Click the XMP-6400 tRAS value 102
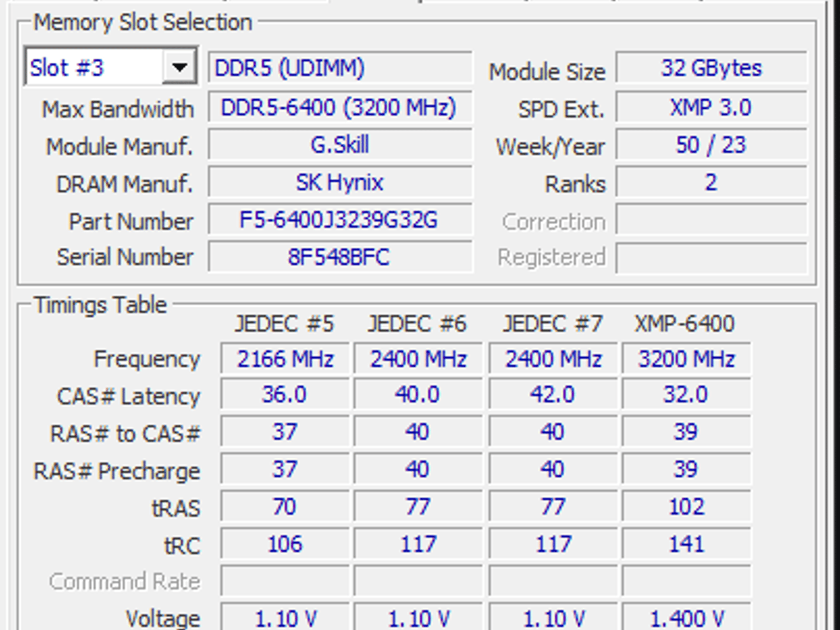The height and width of the screenshot is (630, 840). [x=686, y=506]
